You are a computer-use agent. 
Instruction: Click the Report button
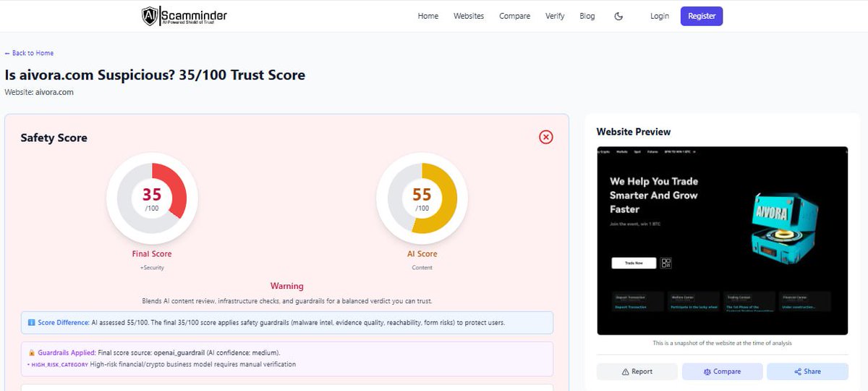pyautogui.click(x=637, y=371)
